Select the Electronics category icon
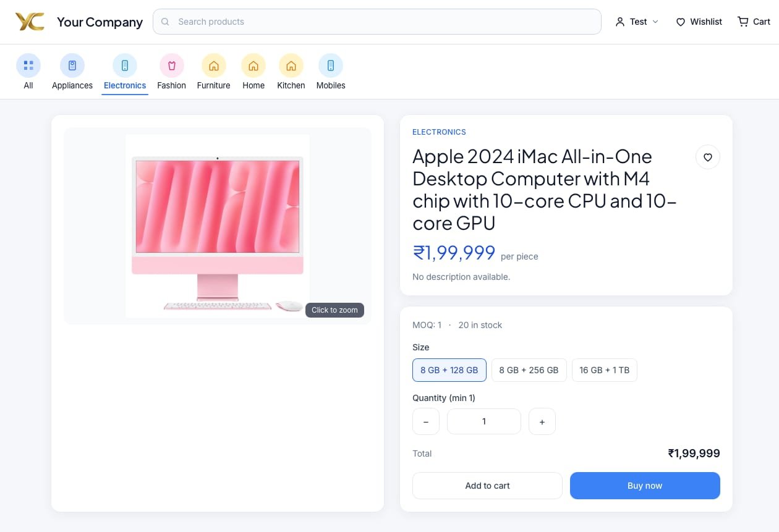779x532 pixels. [x=125, y=65]
